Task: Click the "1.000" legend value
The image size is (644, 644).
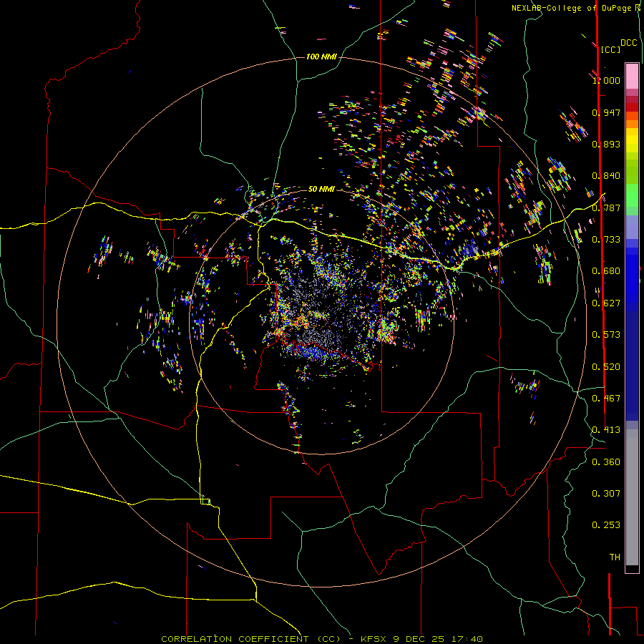Action: point(606,80)
